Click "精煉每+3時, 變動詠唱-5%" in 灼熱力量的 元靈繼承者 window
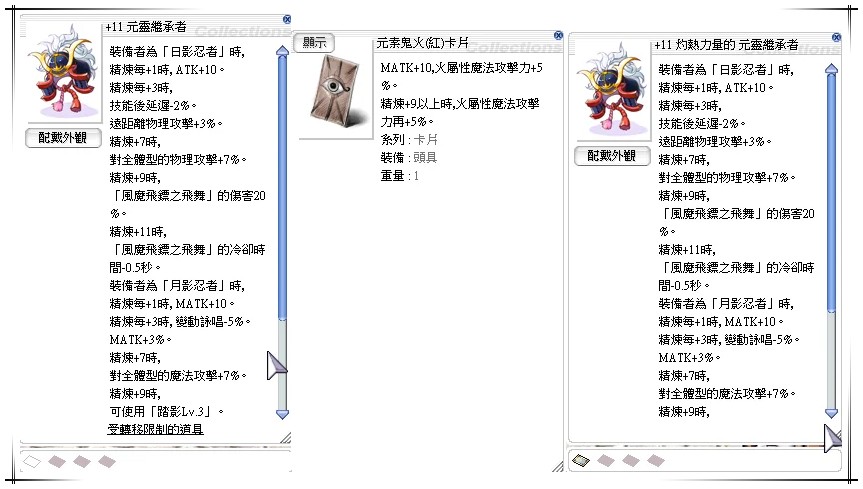The height and width of the screenshot is (489, 863). pos(729,340)
